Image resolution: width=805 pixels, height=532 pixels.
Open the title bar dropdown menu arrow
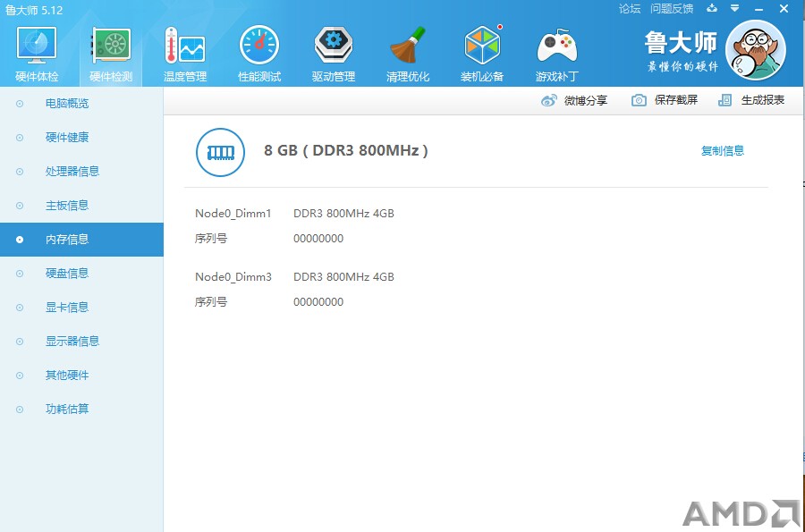734,8
